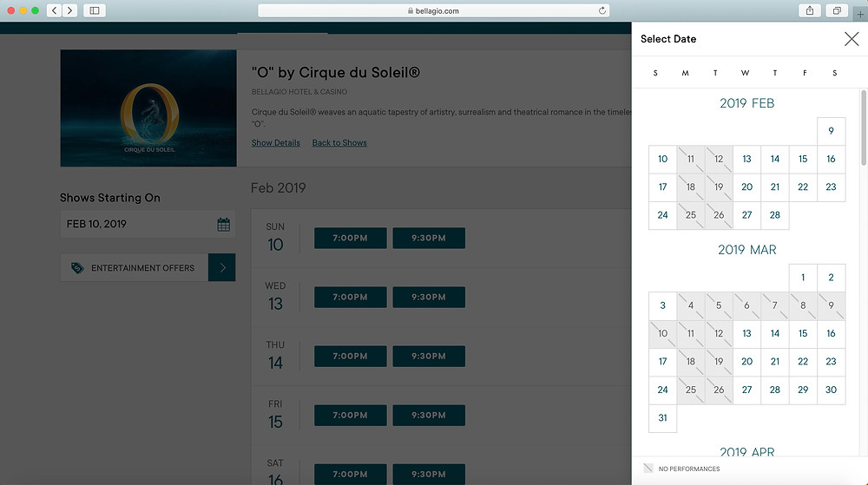Select Wednesday 13 9:30PM showtime
This screenshot has width=868, height=485.
click(x=429, y=297)
